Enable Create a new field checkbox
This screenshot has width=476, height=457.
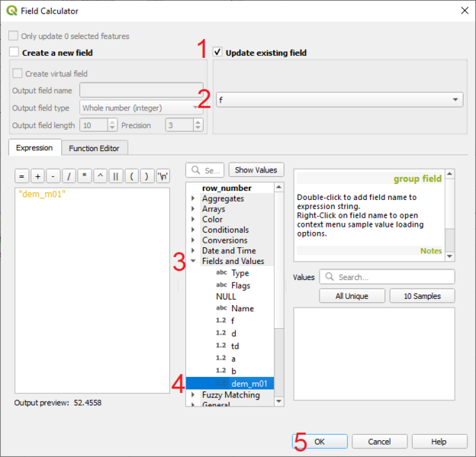tap(14, 52)
